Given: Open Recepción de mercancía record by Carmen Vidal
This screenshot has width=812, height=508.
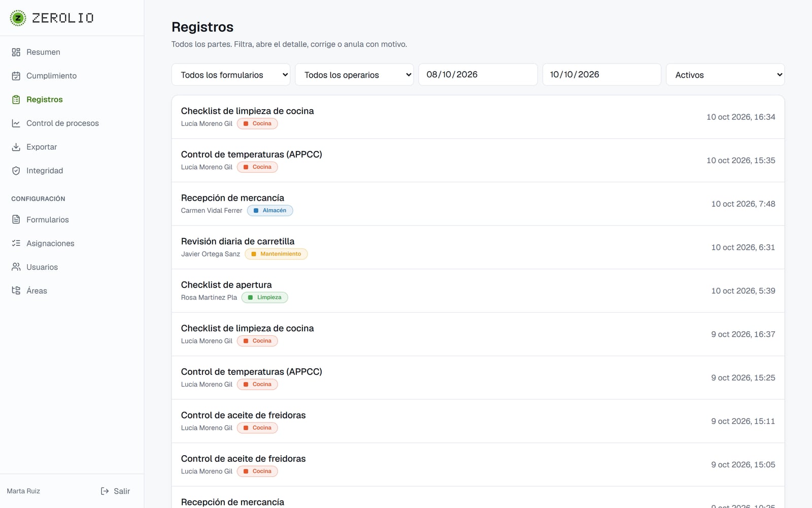Looking at the screenshot, I should point(478,204).
